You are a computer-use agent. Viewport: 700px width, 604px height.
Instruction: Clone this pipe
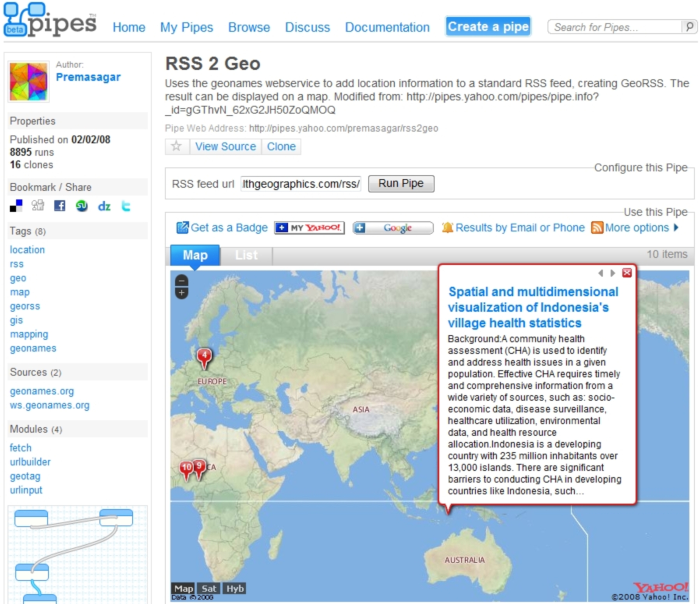point(281,146)
